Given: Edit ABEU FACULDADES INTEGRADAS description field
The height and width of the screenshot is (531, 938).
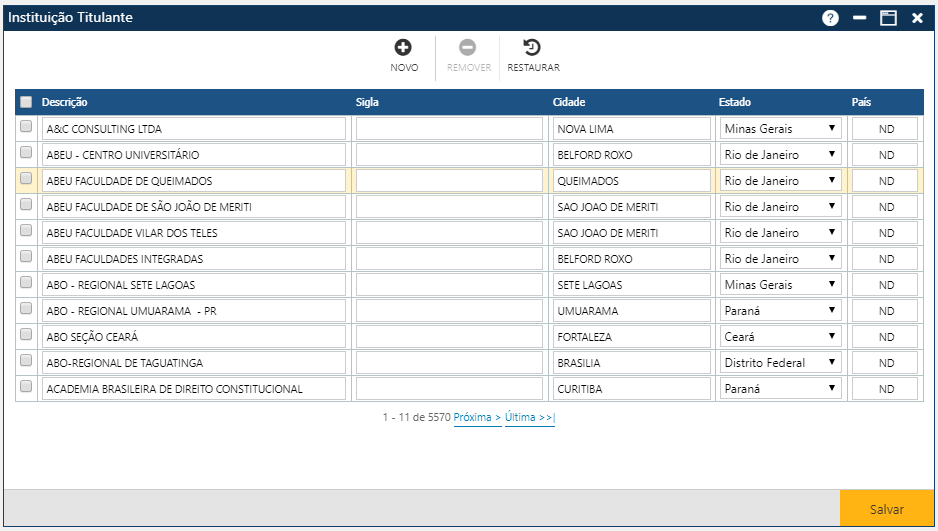Looking at the screenshot, I should (x=194, y=258).
